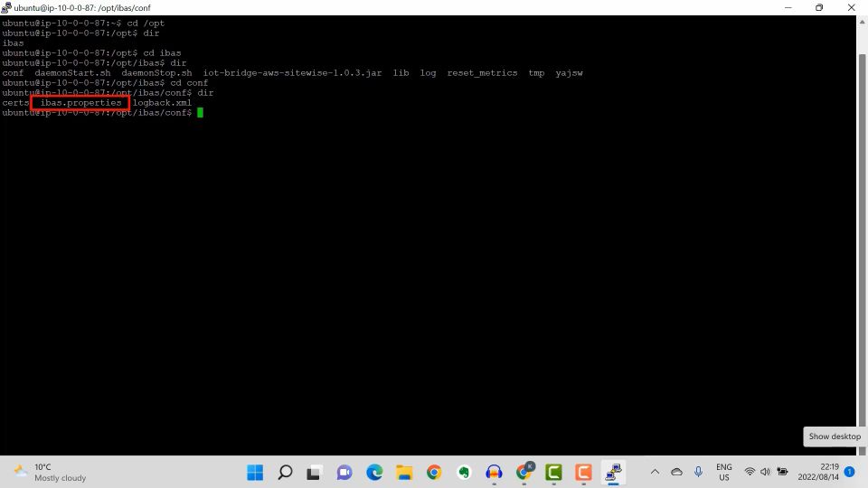The width and height of the screenshot is (868, 488).
Task: Restore down the PuTTY window
Action: [x=819, y=7]
